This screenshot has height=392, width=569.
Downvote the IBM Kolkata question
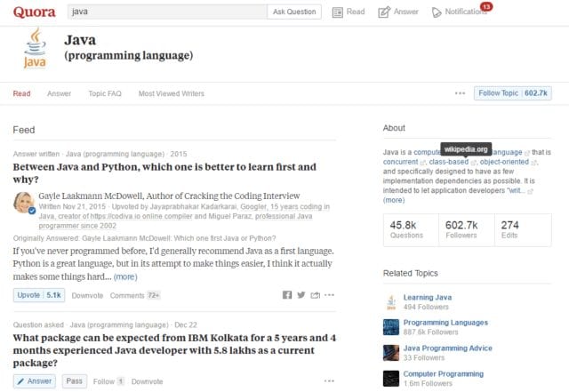[147, 381]
